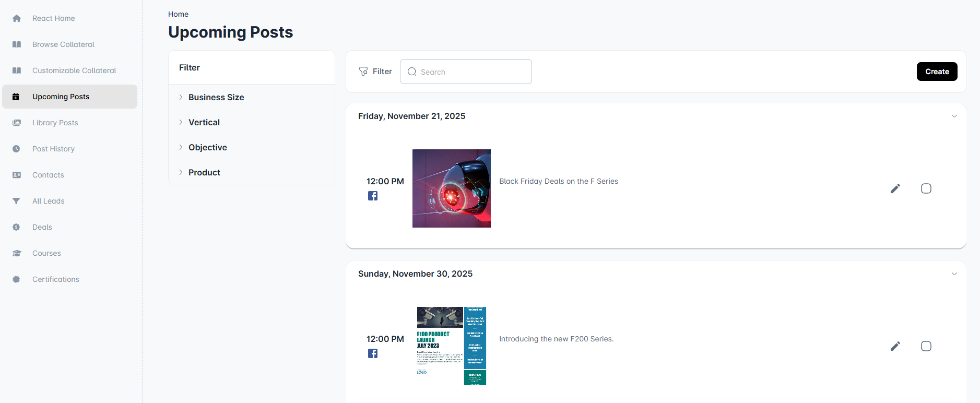Click the Certifications badge icon
This screenshot has height=403, width=980.
click(17, 279)
